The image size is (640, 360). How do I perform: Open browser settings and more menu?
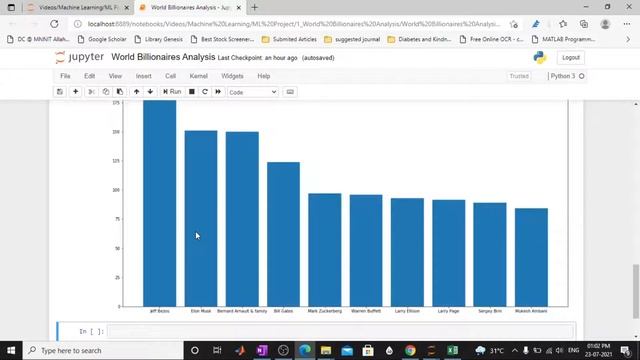(x=627, y=24)
